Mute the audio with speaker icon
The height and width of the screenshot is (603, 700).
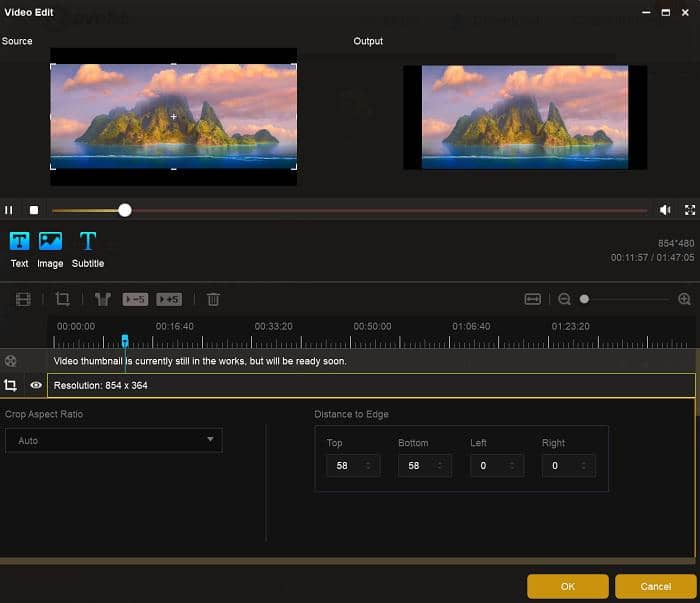[x=665, y=210]
